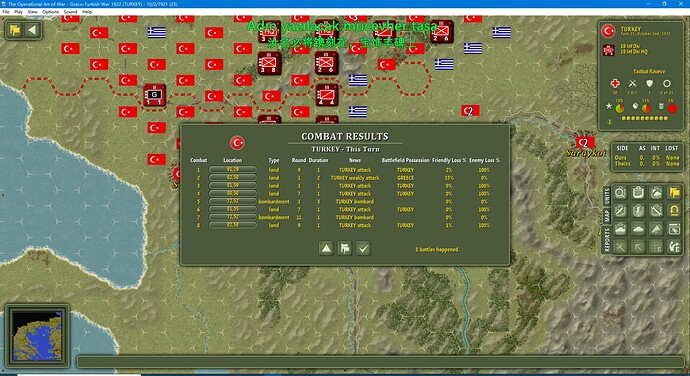Open the magnifier report icon in Reports panel

[620, 193]
